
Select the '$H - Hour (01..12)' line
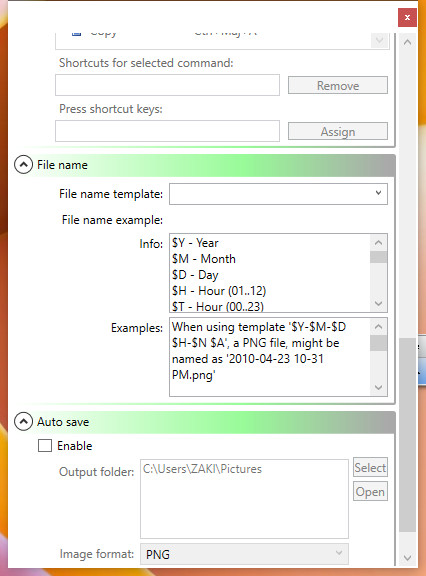coord(219,291)
